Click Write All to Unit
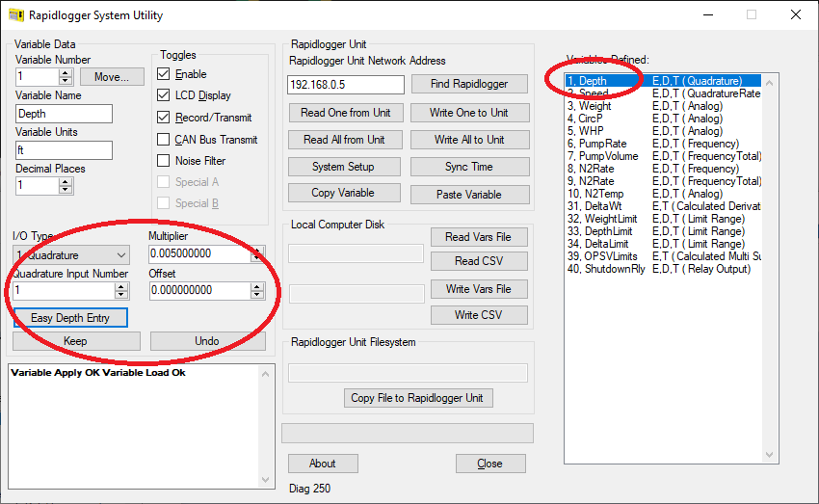819x504 pixels. click(x=469, y=140)
